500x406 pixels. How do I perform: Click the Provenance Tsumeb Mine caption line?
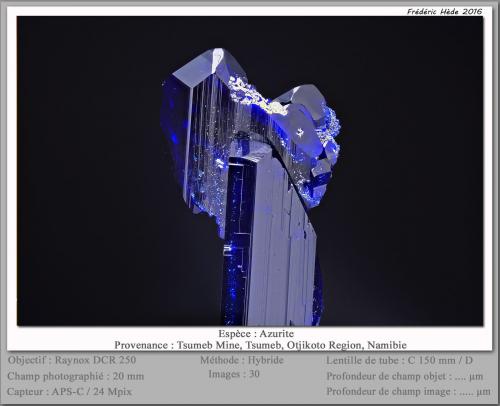pyautogui.click(x=260, y=345)
